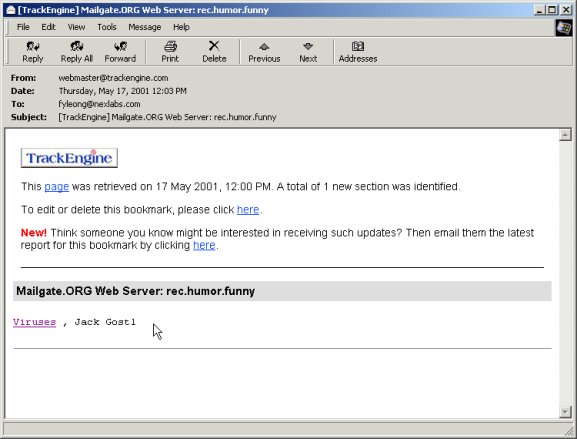Screen dimensions: 577x439
Task: Go to the Next message
Action: (x=308, y=52)
